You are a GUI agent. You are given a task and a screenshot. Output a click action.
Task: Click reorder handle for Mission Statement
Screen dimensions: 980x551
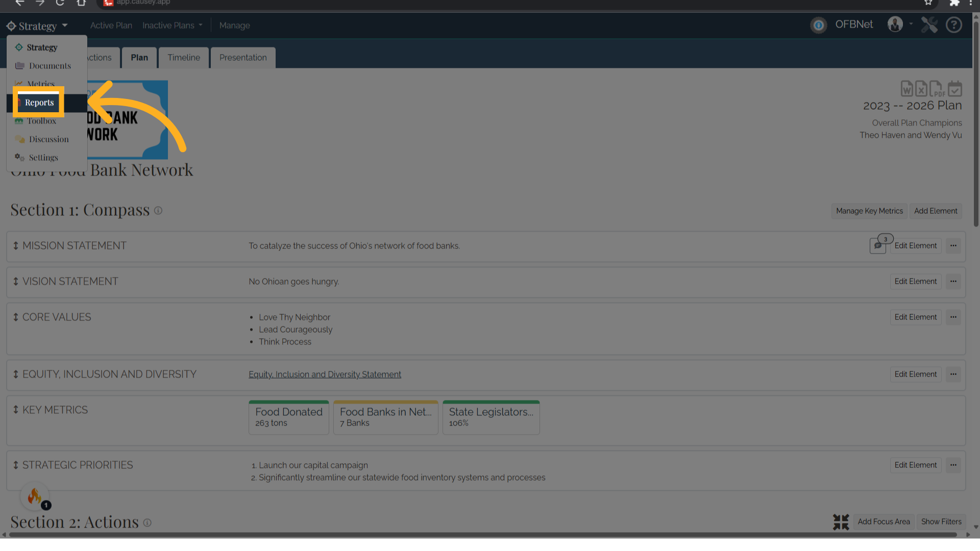pyautogui.click(x=16, y=246)
